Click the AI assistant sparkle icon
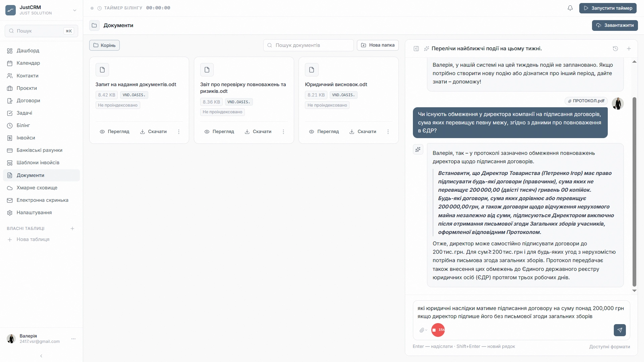Image resolution: width=644 pixels, height=362 pixels. pos(418,149)
